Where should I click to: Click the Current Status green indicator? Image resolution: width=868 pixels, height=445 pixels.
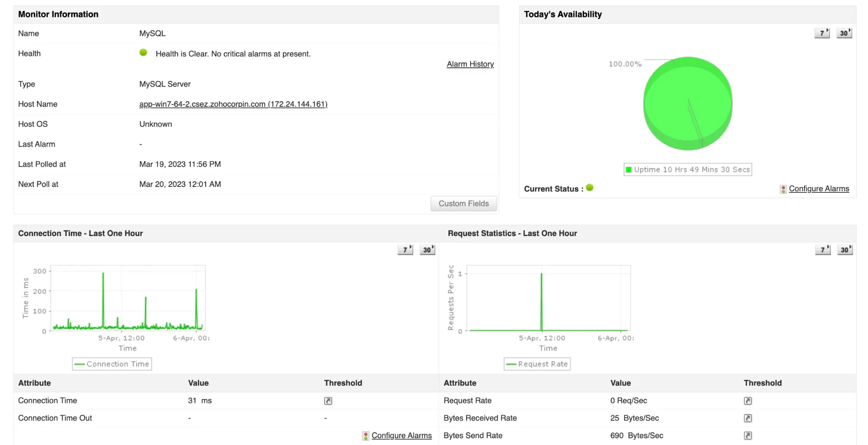pyautogui.click(x=590, y=188)
